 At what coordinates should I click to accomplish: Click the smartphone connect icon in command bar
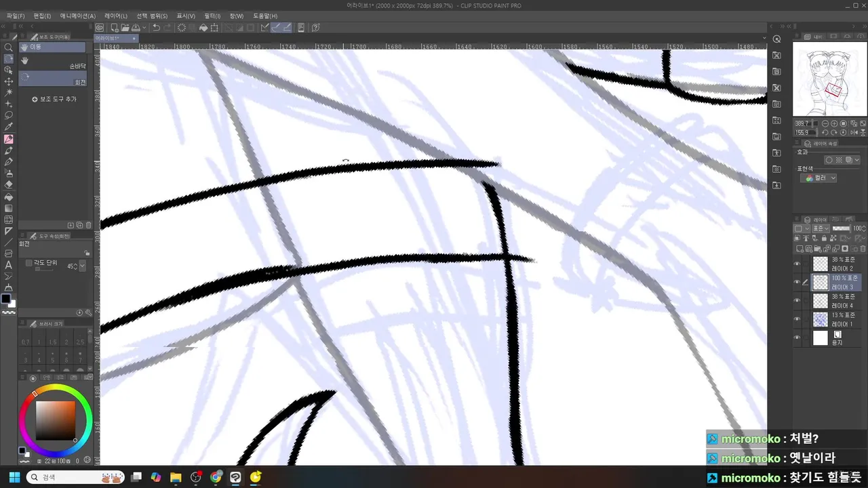pos(301,28)
